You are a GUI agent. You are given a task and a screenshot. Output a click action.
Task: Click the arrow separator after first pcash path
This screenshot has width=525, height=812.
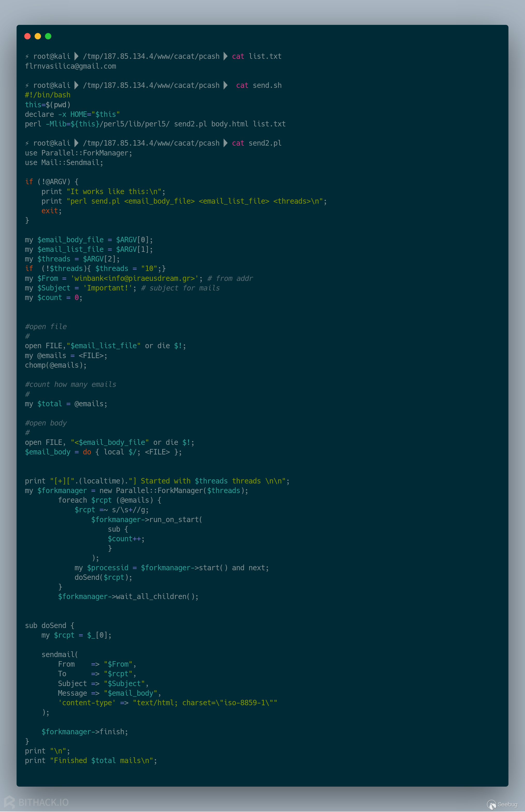pos(225,56)
